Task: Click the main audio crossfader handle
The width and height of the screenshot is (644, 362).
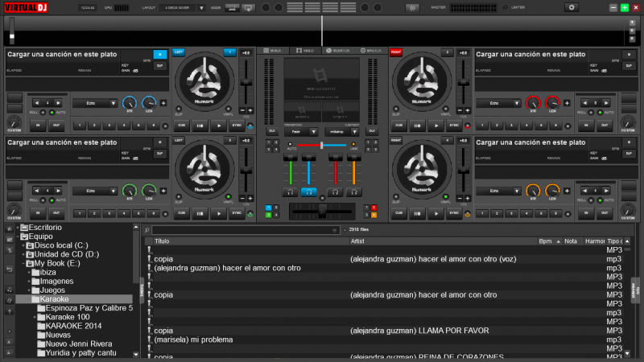Action: (323, 212)
